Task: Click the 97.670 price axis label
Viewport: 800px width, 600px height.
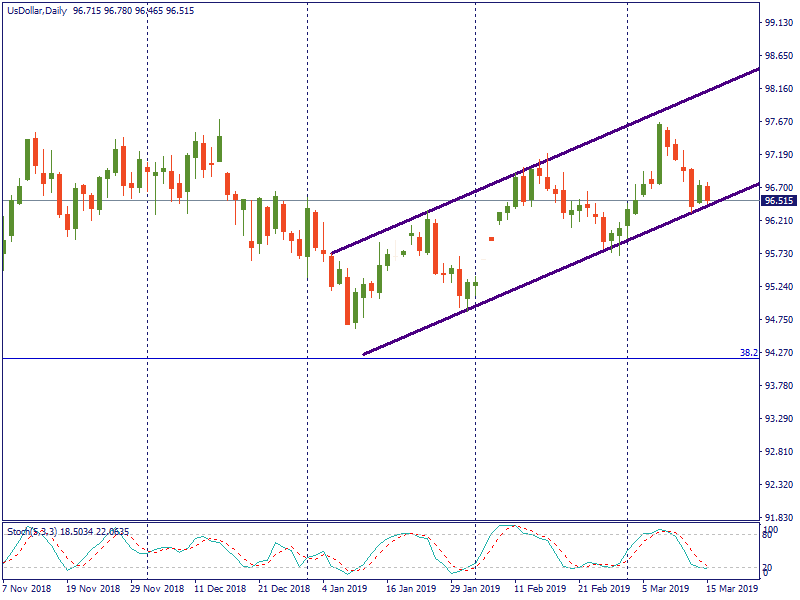Action: pyautogui.click(x=779, y=122)
